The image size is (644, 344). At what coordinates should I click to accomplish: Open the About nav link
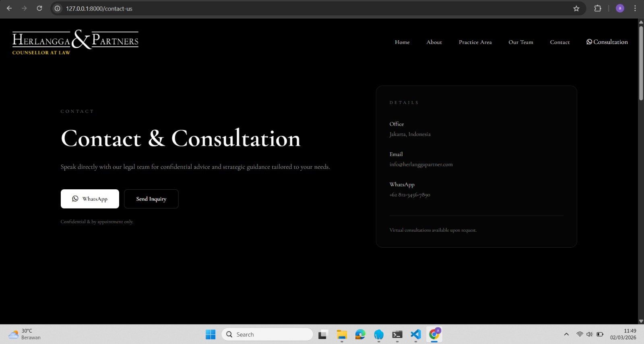[x=434, y=42]
